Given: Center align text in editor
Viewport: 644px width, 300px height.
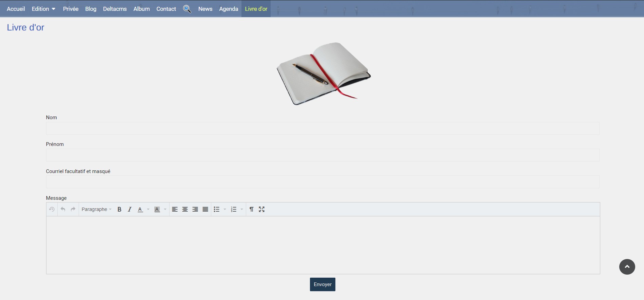Looking at the screenshot, I should (x=185, y=209).
